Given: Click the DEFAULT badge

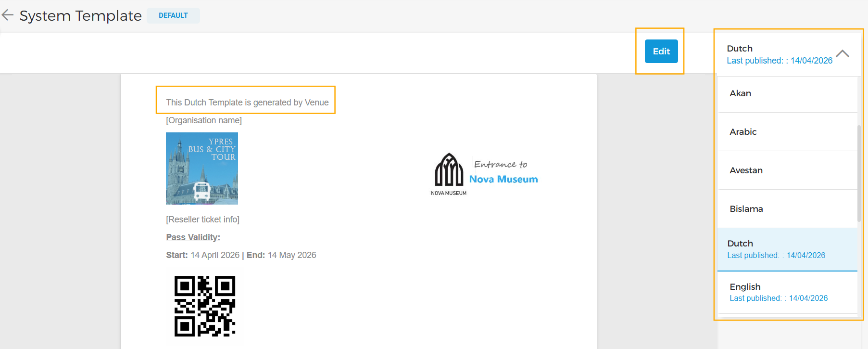Looking at the screenshot, I should pyautogui.click(x=173, y=15).
